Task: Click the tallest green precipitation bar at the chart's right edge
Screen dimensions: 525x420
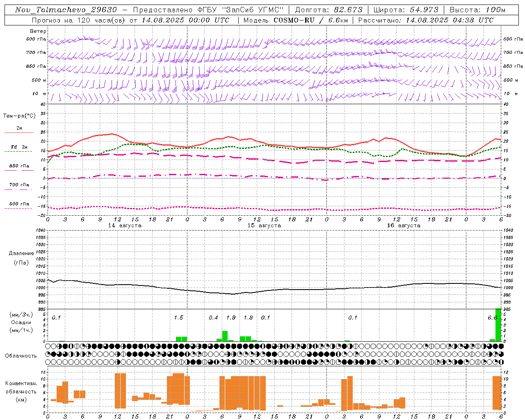Action: tap(498, 325)
